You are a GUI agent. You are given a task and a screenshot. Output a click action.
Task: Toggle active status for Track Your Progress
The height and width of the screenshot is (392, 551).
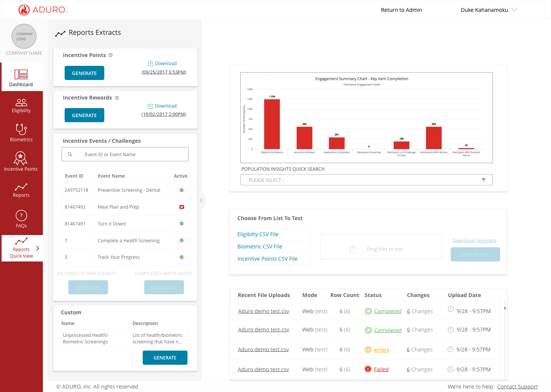[182, 257]
